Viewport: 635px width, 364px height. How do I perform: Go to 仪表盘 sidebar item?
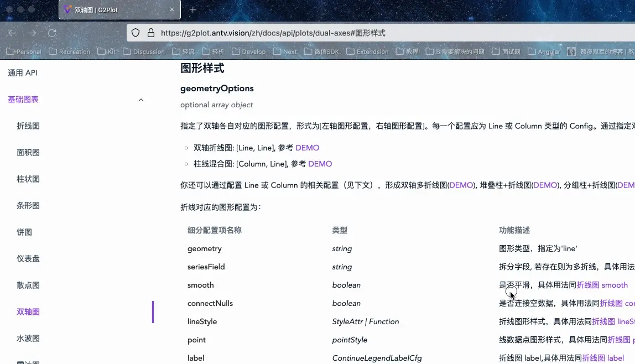coord(28,259)
